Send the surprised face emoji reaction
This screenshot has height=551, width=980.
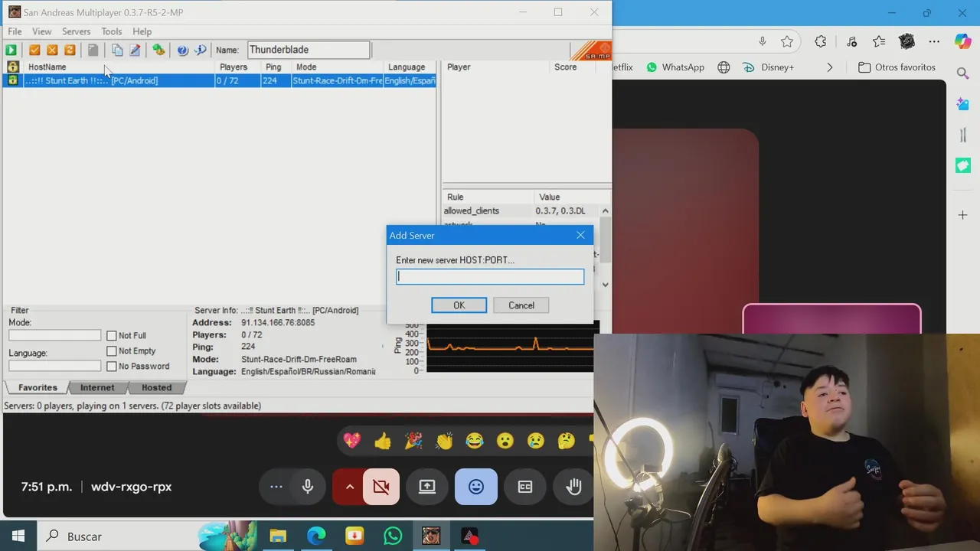click(505, 441)
